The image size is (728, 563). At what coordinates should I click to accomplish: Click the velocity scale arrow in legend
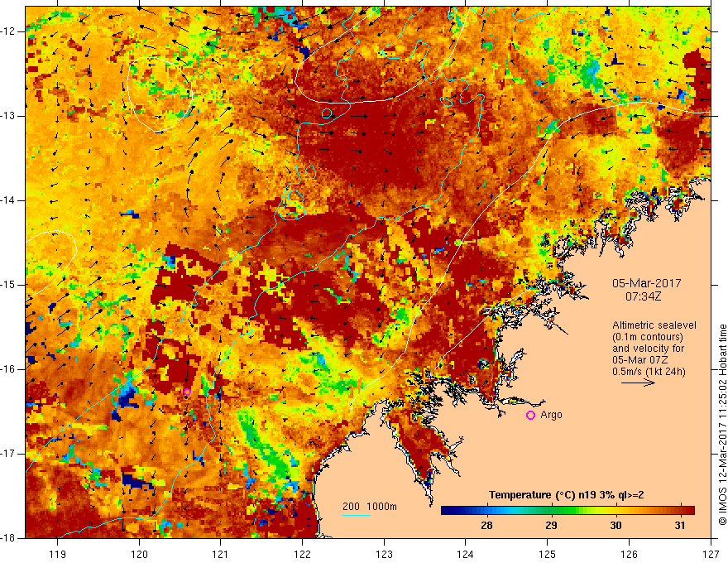pyautogui.click(x=638, y=383)
